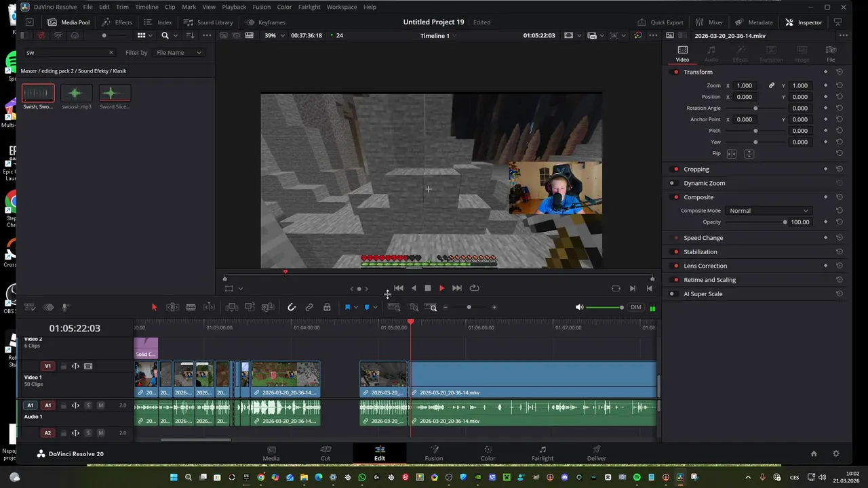Viewport: 868px width, 488px height.
Task: Click the Quick Export button
Action: pos(660,22)
